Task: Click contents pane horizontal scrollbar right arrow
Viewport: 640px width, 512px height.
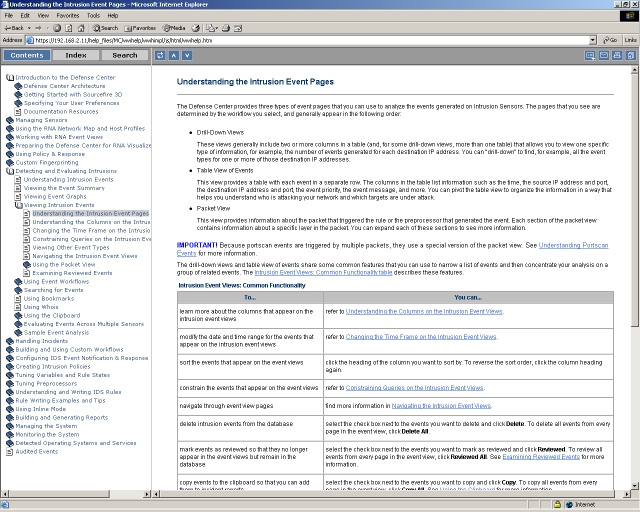Action: point(147,494)
